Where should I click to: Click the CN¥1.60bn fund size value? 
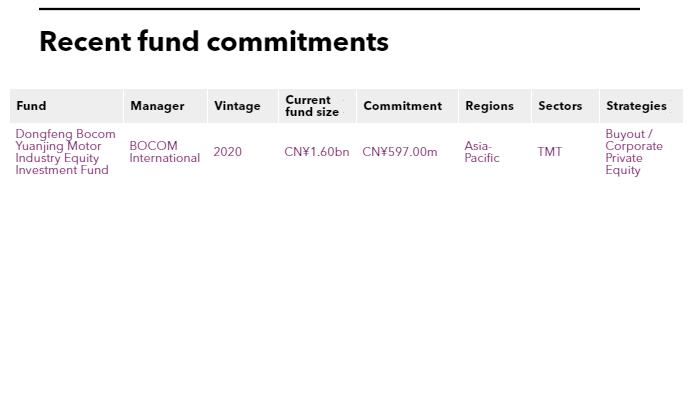pyautogui.click(x=316, y=152)
